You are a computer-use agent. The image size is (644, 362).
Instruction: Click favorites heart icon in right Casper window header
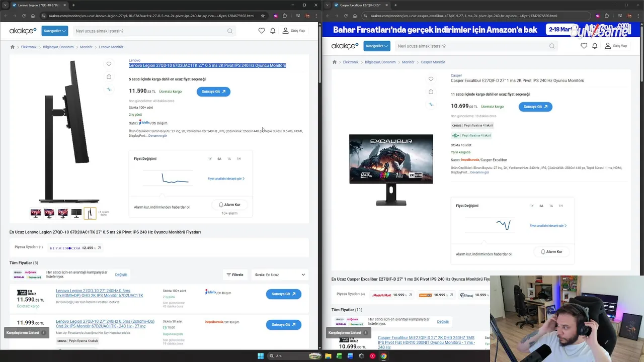click(x=584, y=46)
